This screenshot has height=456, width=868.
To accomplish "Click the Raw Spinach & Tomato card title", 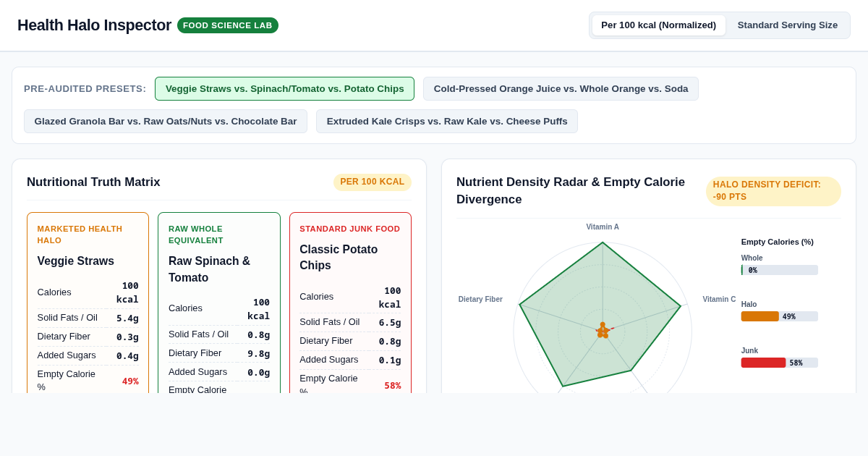I will tap(210, 269).
